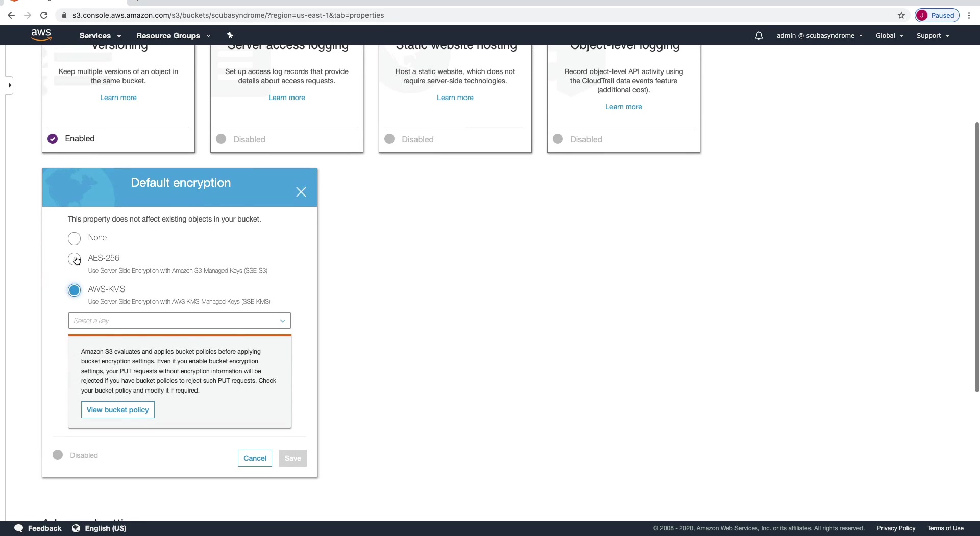Open the Resource Groups menu
The width and height of the screenshot is (980, 536).
(x=173, y=36)
